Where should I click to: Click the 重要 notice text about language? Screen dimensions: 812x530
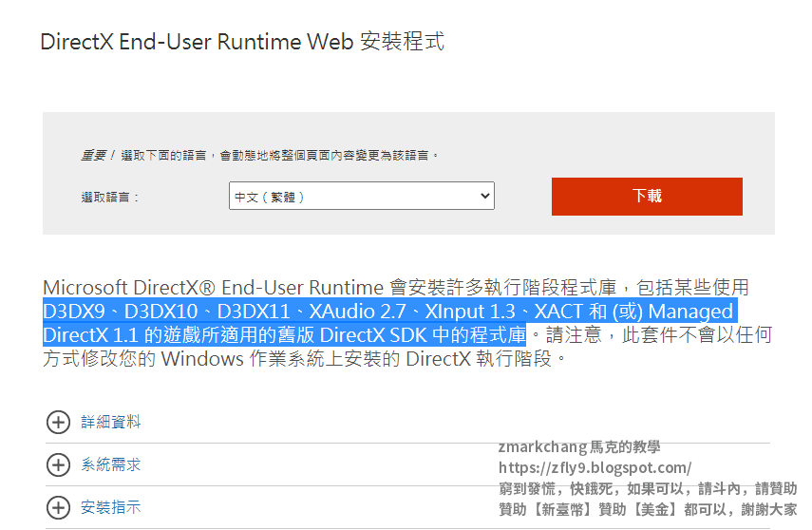(x=260, y=155)
